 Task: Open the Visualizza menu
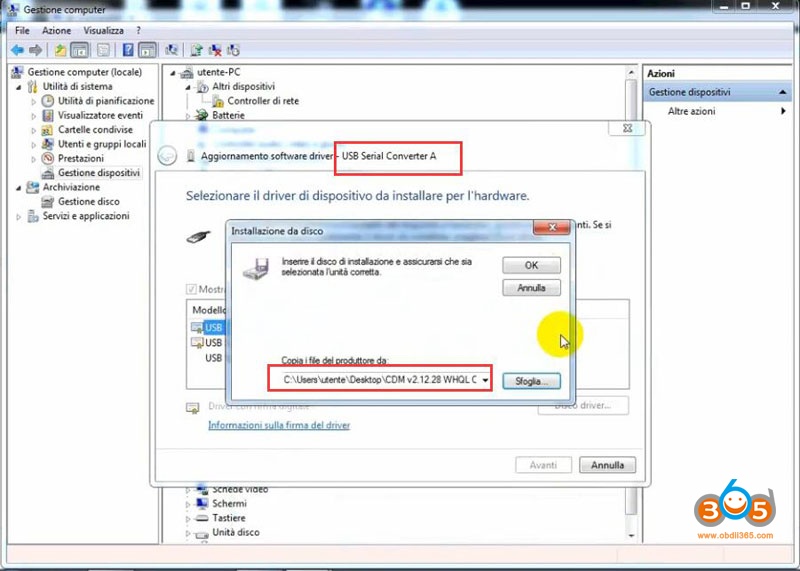click(x=104, y=31)
